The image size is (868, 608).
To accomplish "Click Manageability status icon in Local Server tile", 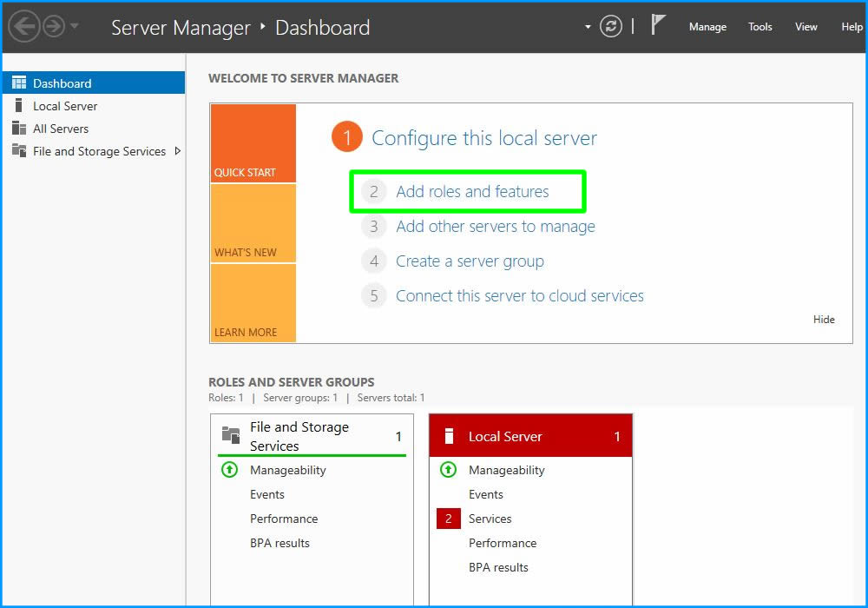I will point(448,470).
